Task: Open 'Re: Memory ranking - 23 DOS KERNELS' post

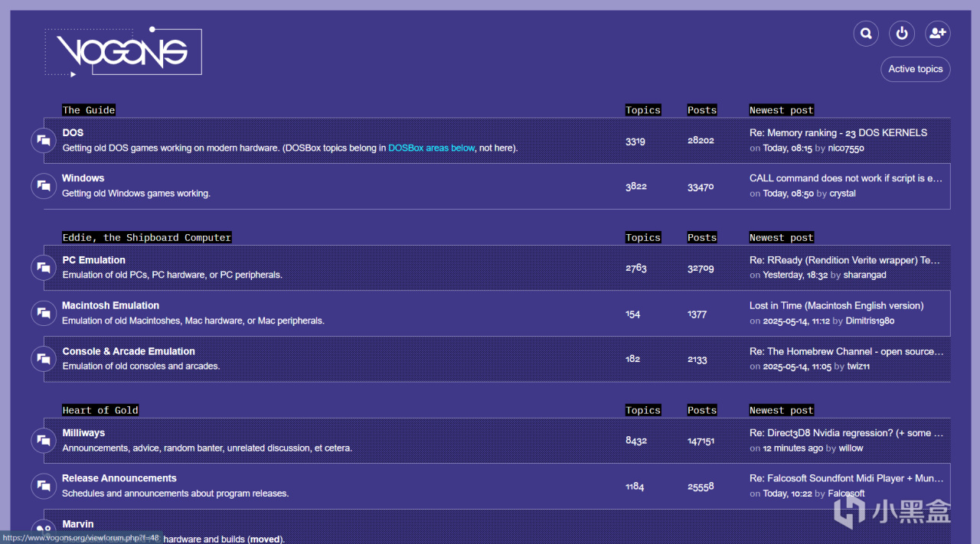Action: click(x=838, y=132)
